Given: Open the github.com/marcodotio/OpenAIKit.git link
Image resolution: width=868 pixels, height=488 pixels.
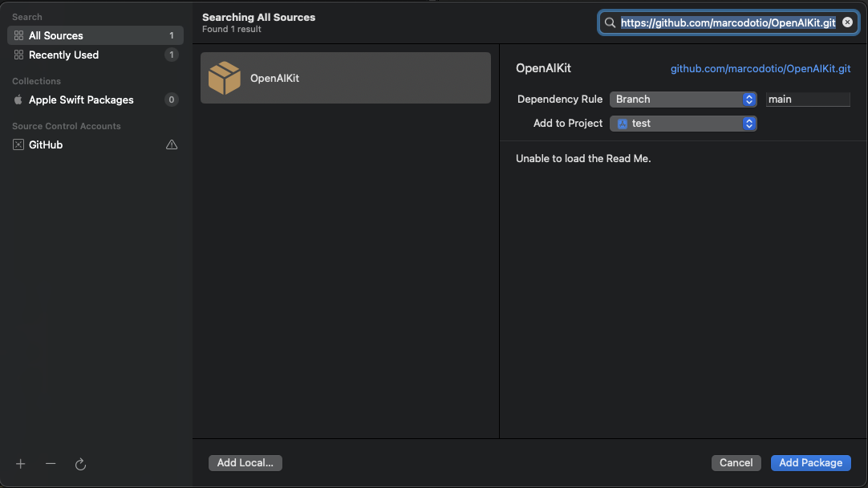Looking at the screenshot, I should coord(761,69).
